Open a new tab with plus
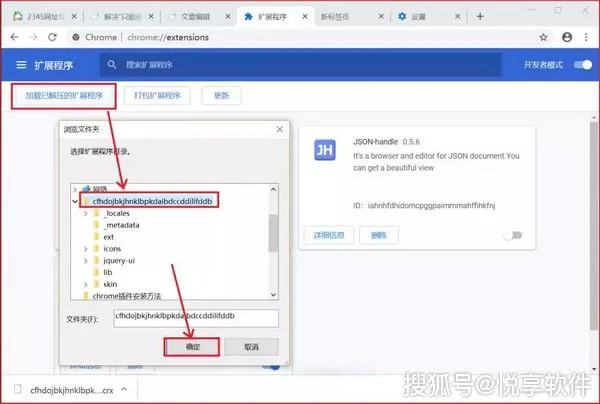The image size is (600, 404). pos(480,16)
